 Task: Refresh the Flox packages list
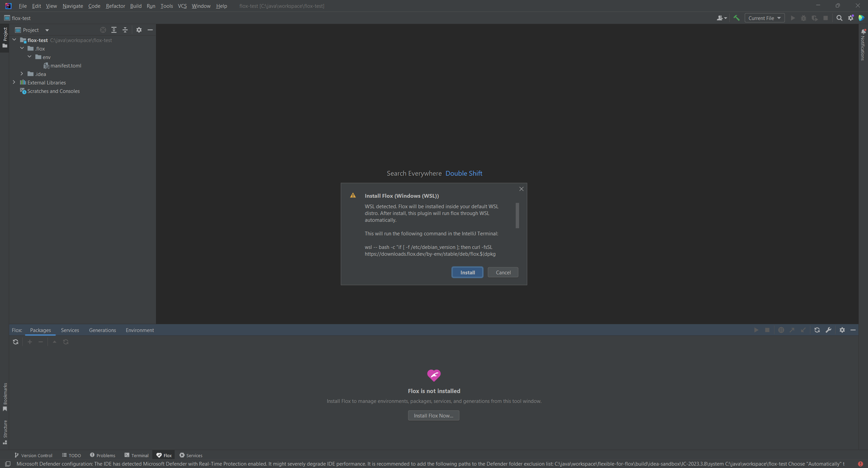pyautogui.click(x=16, y=342)
